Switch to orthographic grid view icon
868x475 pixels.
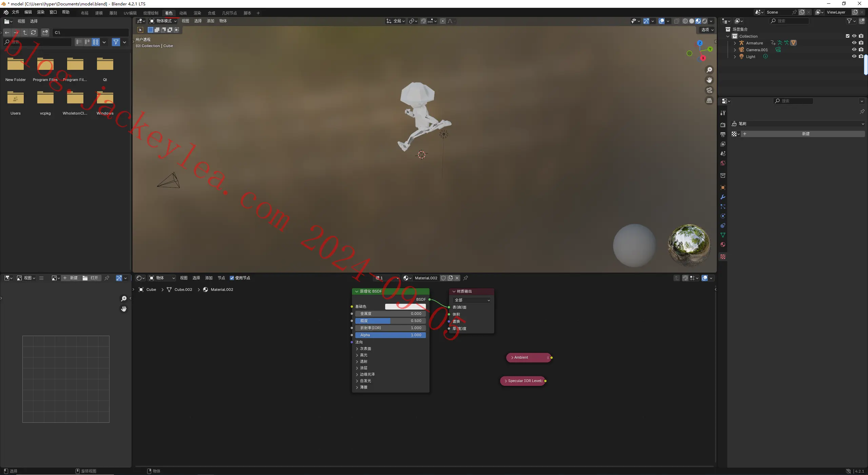[x=709, y=101]
